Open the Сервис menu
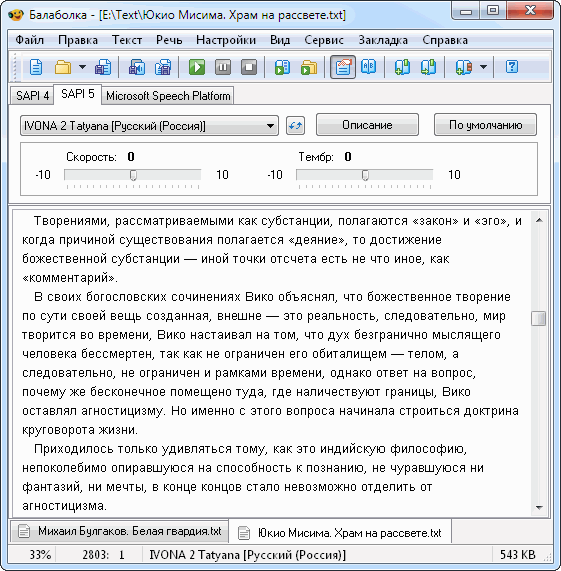561x571 pixels. pos(324,40)
